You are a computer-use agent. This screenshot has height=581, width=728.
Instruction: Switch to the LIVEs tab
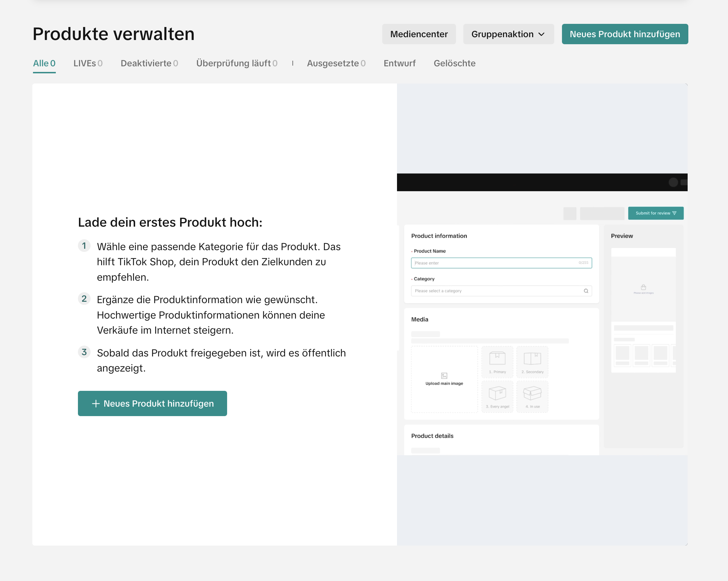pos(88,64)
